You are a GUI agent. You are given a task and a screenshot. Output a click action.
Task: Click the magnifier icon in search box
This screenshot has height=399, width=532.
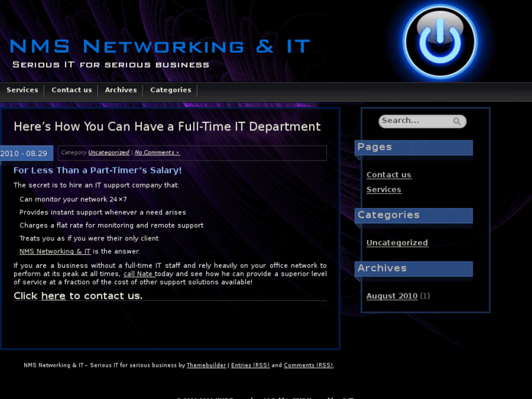pyautogui.click(x=457, y=122)
